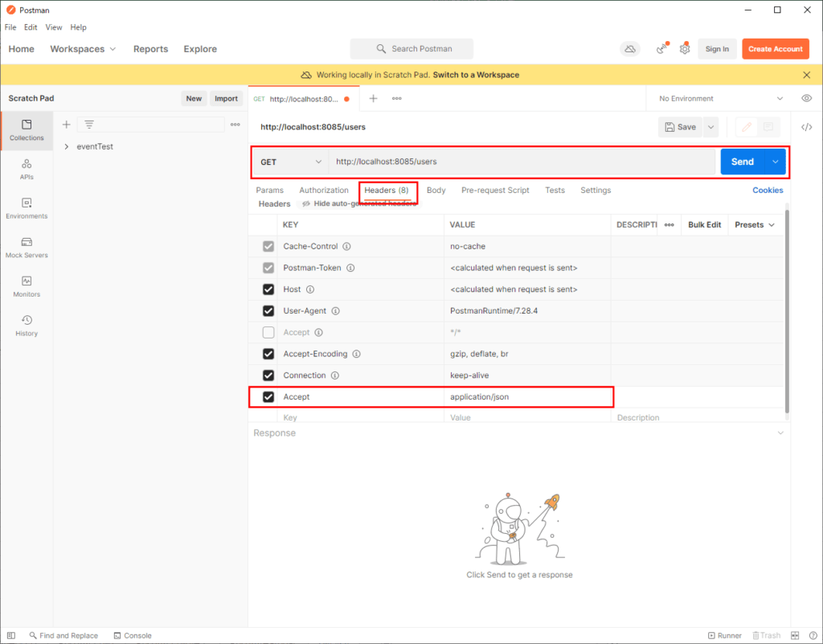The height and width of the screenshot is (644, 823).
Task: Click the edit pencil icon
Action: (x=747, y=127)
